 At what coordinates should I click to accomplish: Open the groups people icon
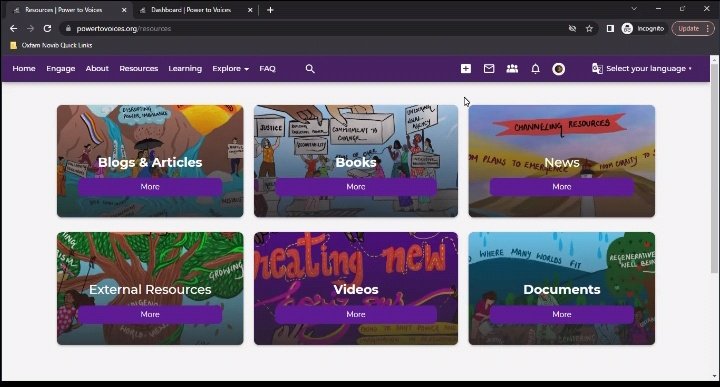(512, 69)
